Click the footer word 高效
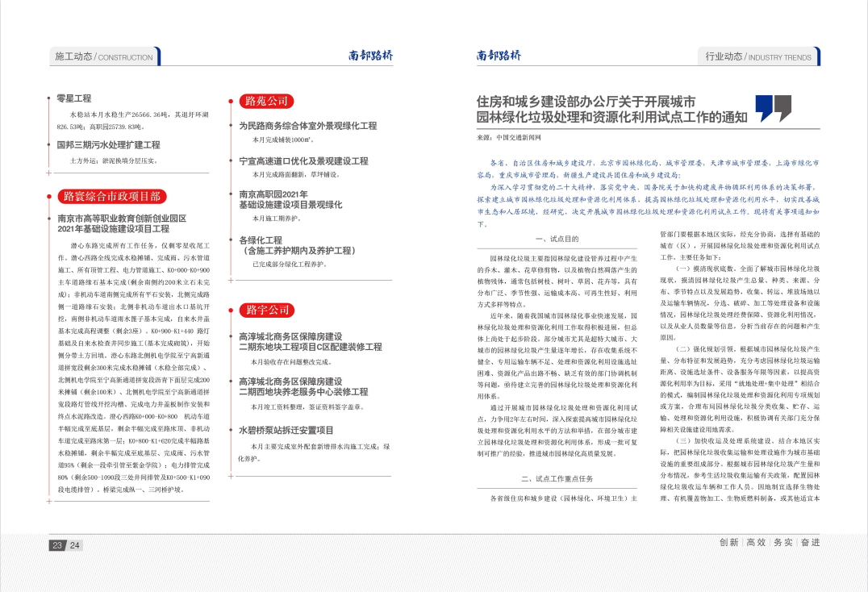This screenshot has height=592, width=868. [x=756, y=542]
